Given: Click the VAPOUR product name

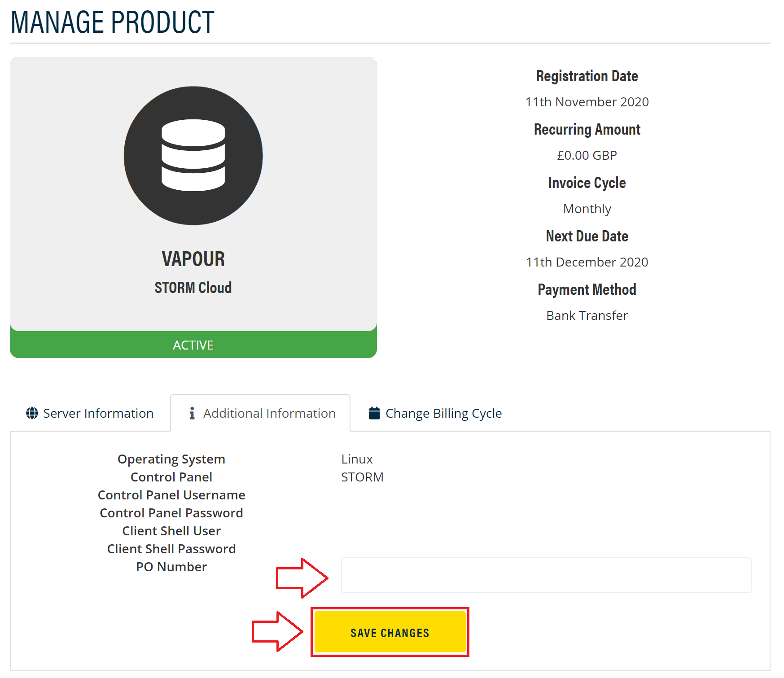Looking at the screenshot, I should click(193, 259).
